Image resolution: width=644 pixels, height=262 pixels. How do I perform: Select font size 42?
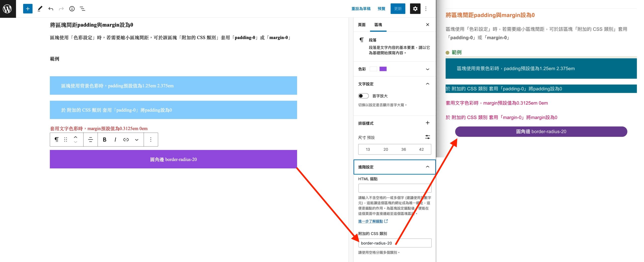(x=421, y=149)
